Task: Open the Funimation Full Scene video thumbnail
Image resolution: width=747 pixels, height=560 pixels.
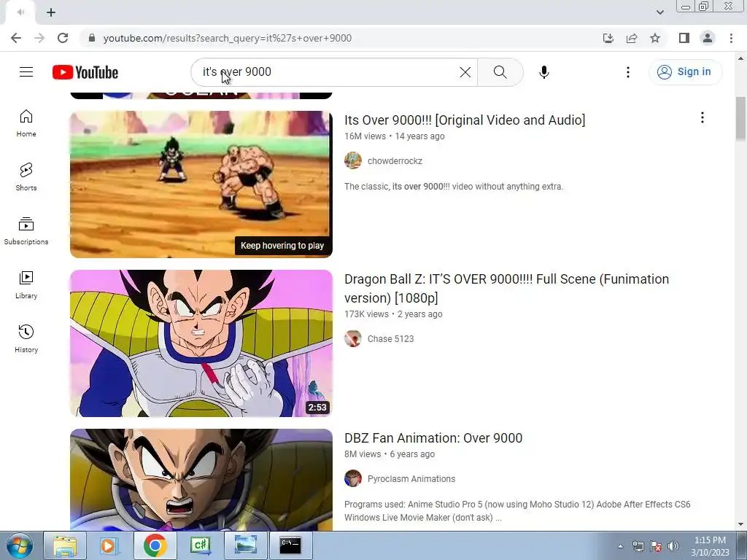Action: (x=201, y=343)
